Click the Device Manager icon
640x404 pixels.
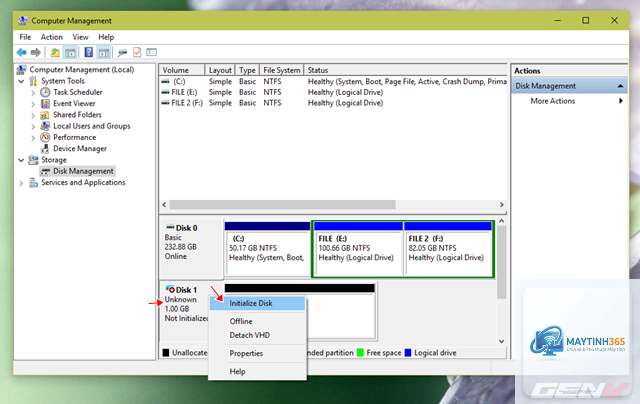[45, 149]
